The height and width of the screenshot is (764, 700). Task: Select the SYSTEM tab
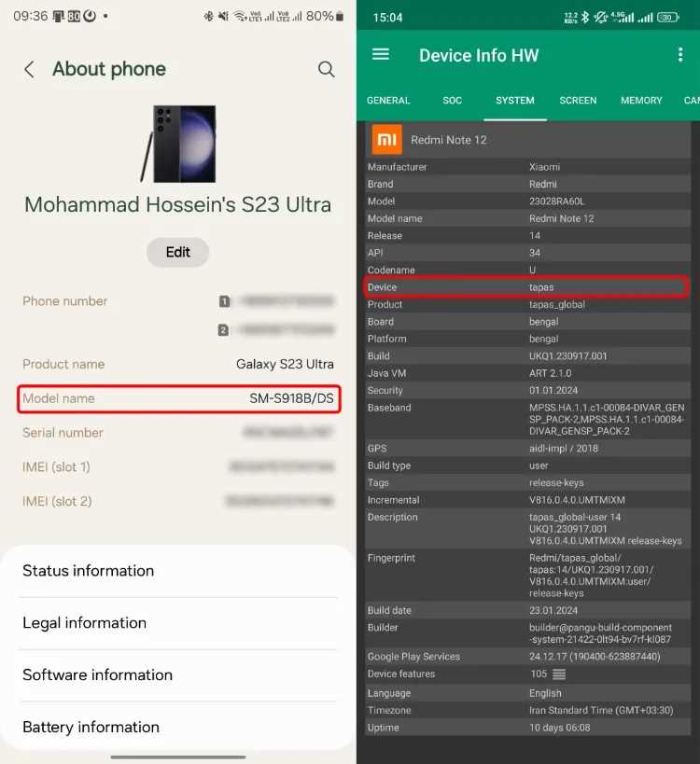tap(515, 101)
